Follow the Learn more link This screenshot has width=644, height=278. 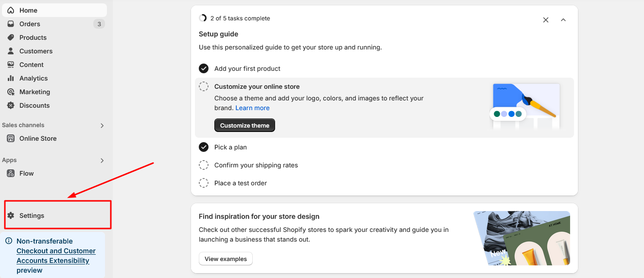coord(253,108)
